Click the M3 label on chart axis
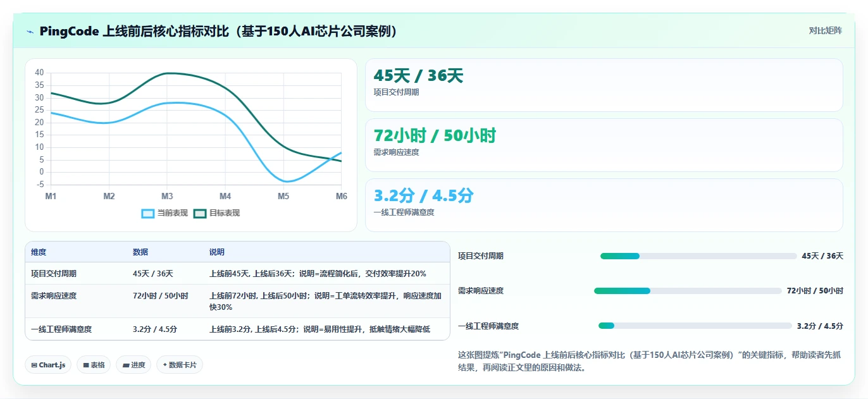 click(167, 197)
